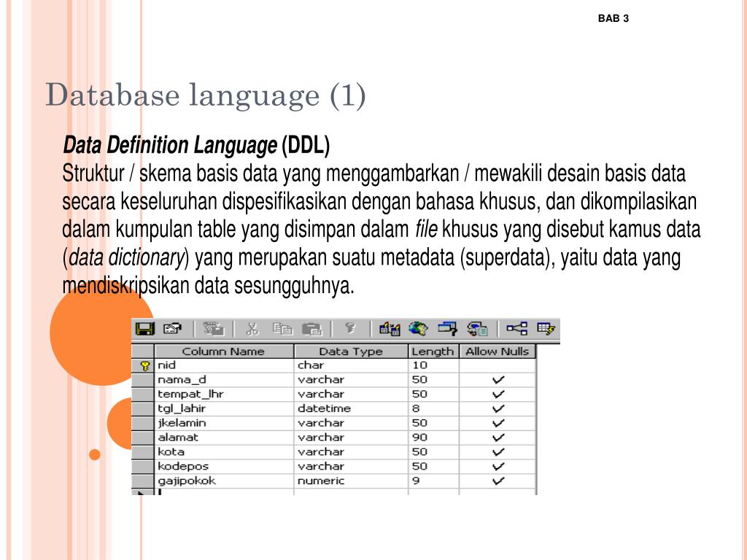Screen dimensions: 747x560
Task: Click the row selector beside nama_d
Action: (x=142, y=379)
